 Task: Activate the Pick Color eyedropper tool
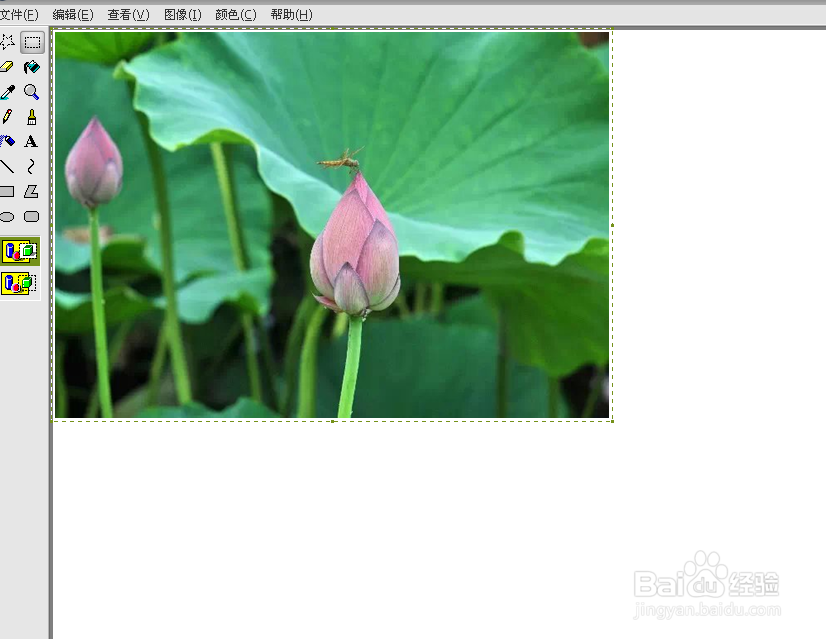coord(7,92)
